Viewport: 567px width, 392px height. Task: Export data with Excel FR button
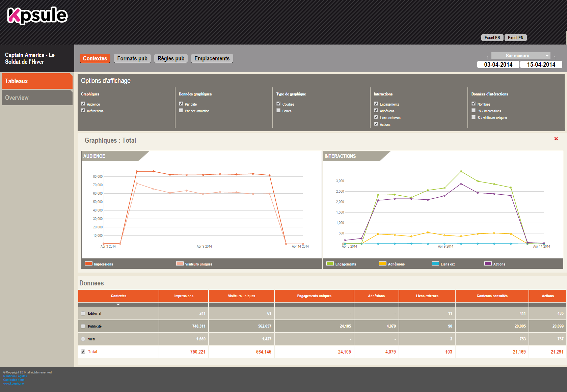click(492, 38)
